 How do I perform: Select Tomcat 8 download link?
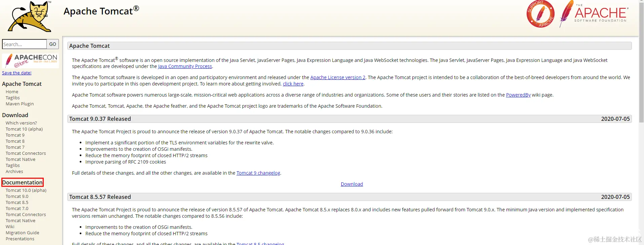click(15, 141)
